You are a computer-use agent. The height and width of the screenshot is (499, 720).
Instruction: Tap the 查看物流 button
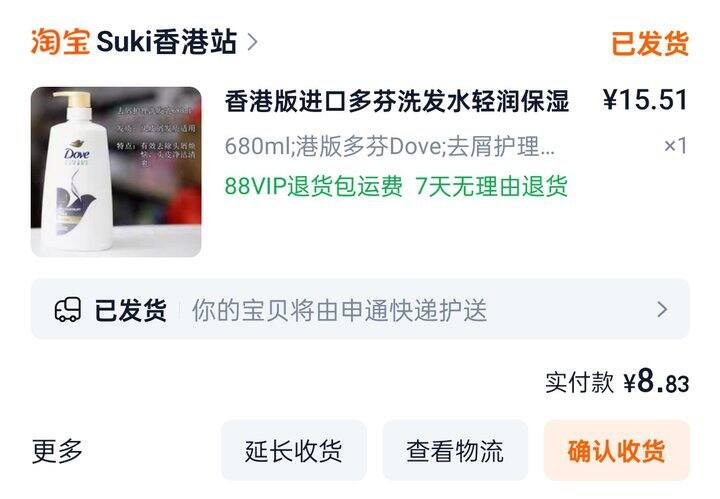click(455, 450)
